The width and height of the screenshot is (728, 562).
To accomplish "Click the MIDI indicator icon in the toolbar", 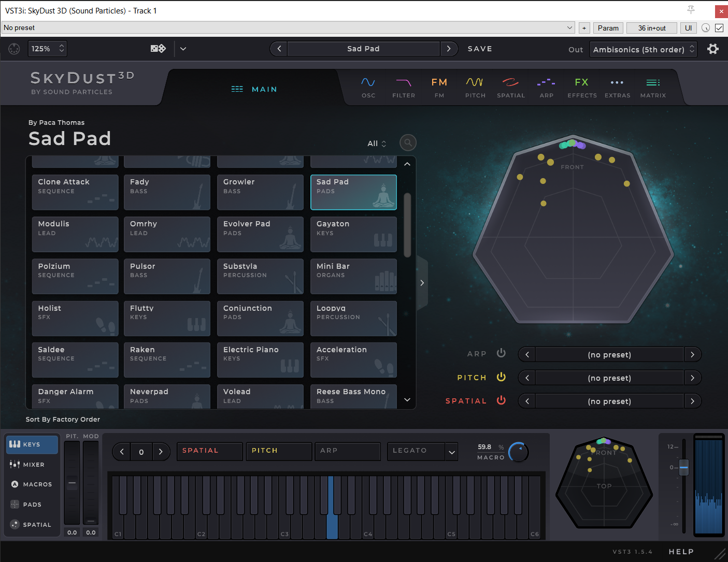I will [x=14, y=49].
